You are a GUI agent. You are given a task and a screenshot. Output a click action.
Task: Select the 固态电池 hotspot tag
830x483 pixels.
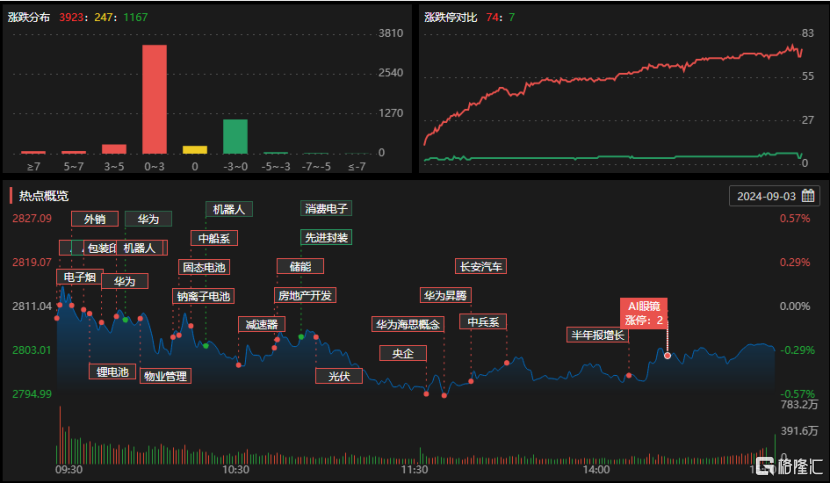tap(204, 267)
